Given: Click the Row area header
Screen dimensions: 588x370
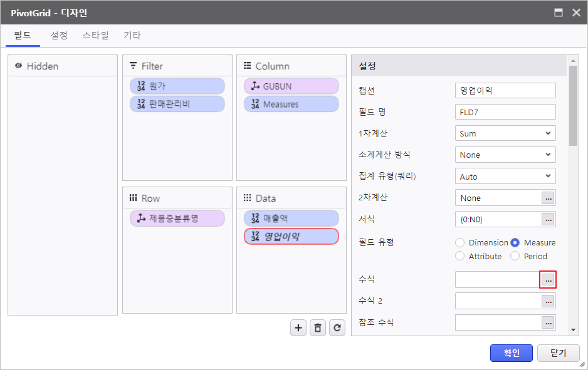Looking at the screenshot, I should [x=177, y=198].
